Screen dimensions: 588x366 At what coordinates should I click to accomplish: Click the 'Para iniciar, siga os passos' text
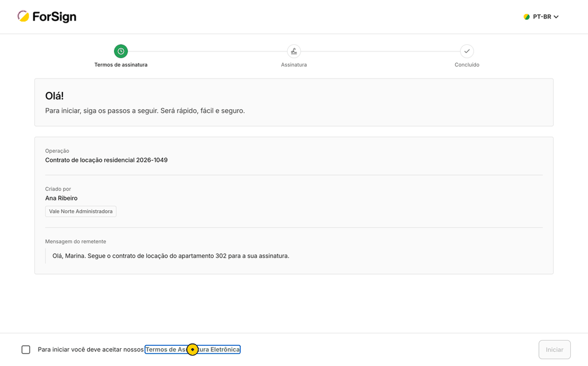[x=145, y=111]
